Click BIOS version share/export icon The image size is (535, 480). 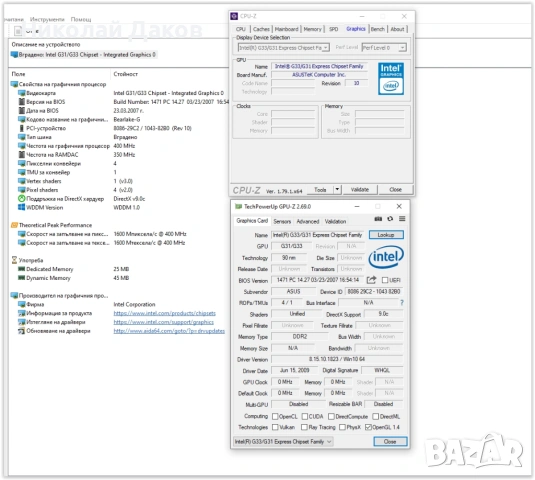point(371,280)
